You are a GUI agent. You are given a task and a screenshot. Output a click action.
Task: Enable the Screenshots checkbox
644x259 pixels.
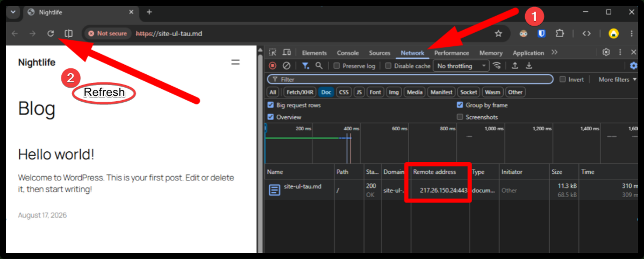point(460,117)
